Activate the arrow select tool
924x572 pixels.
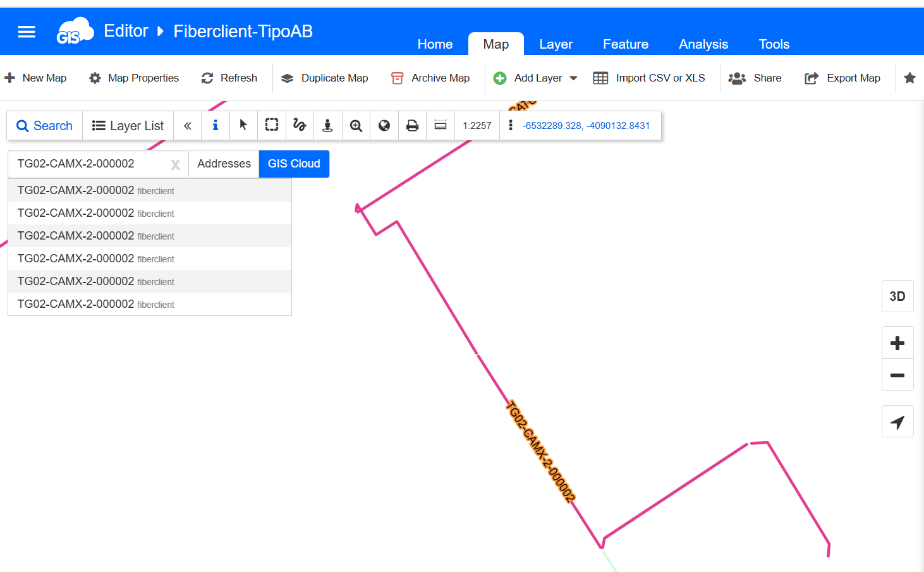coord(243,125)
